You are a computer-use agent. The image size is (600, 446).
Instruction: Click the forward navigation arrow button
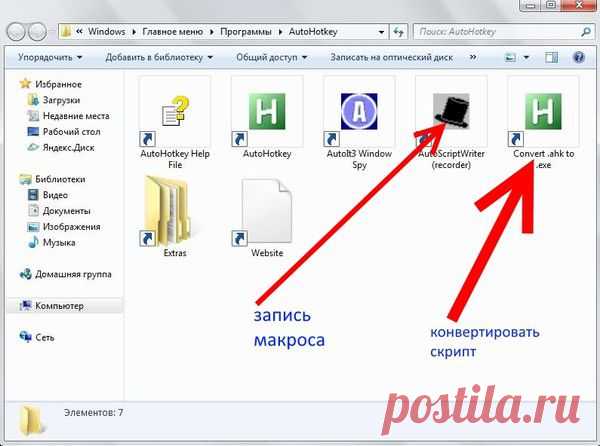(38, 31)
